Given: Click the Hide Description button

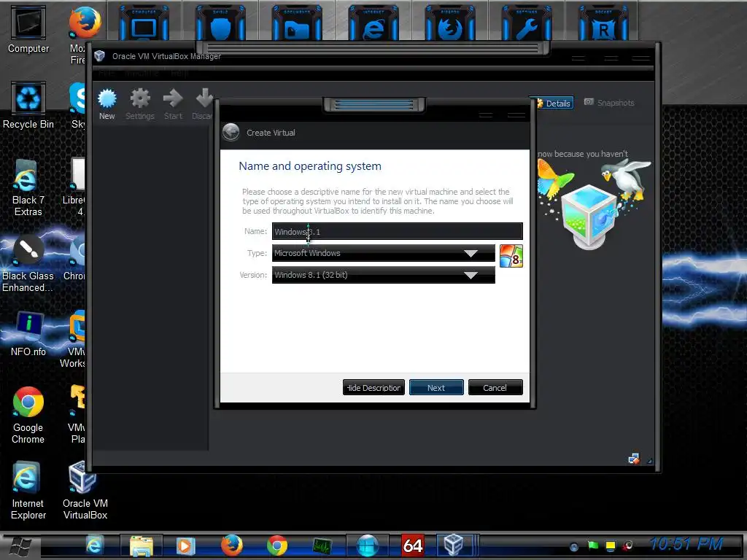Looking at the screenshot, I should pyautogui.click(x=373, y=388).
